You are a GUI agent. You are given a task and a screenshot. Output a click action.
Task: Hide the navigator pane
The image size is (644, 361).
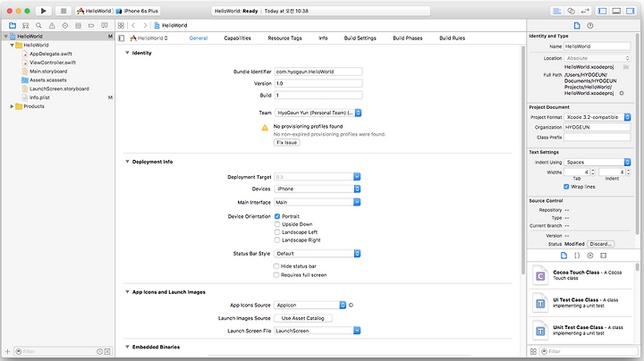[603, 11]
